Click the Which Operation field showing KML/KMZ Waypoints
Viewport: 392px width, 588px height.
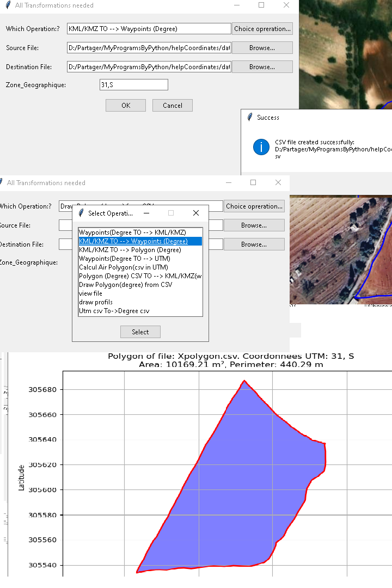(149, 29)
